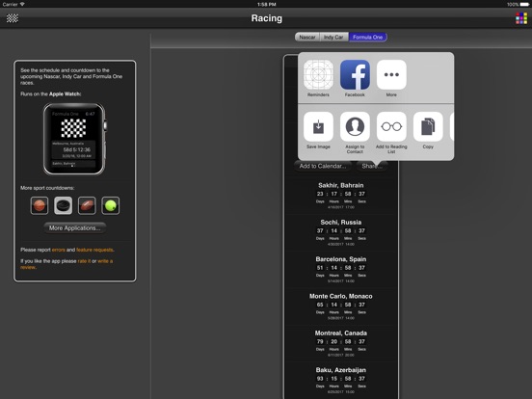Click the Add to Calendar button
Image resolution: width=532 pixels, height=399 pixels.
323,166
